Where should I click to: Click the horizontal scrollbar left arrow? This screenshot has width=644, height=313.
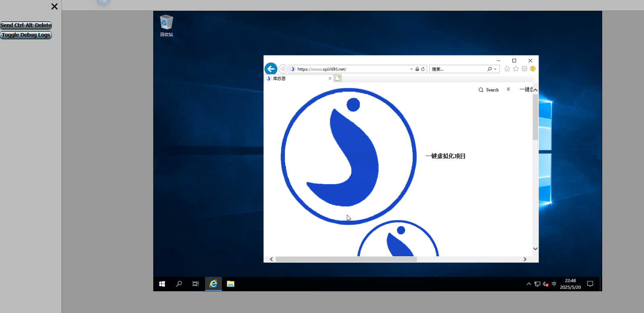pyautogui.click(x=272, y=259)
